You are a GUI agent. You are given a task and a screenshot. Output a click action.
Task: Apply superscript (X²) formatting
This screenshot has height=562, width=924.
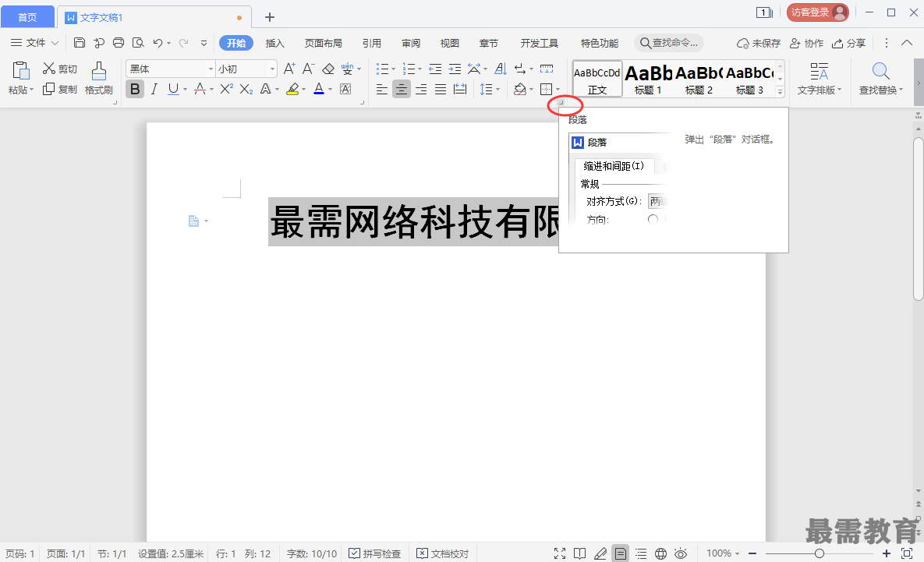tap(226, 89)
